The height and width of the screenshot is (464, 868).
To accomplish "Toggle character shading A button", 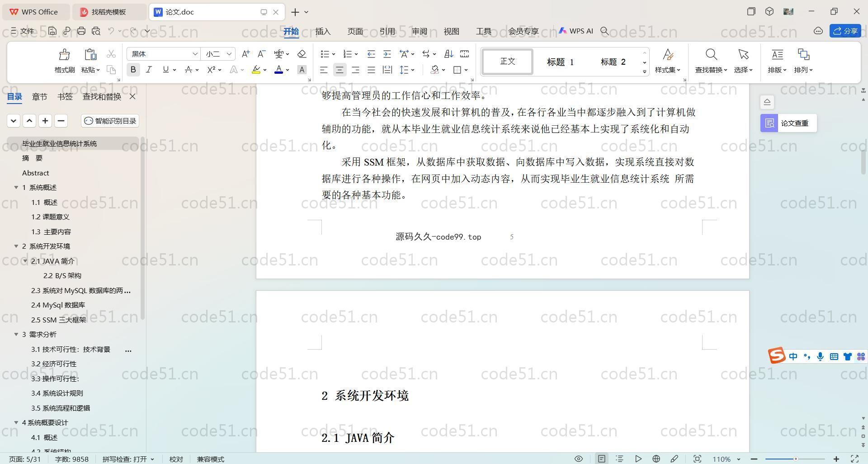I will pos(302,70).
